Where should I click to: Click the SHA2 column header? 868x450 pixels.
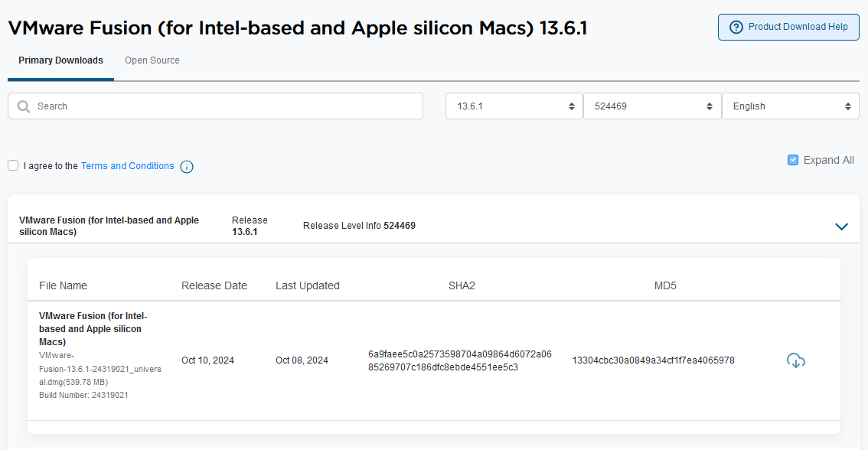(x=462, y=285)
